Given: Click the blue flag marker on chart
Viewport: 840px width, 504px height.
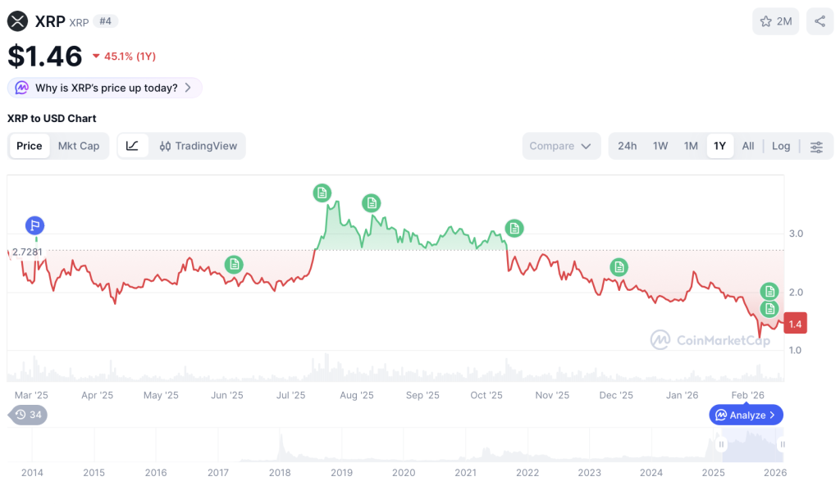Looking at the screenshot, I should pos(34,225).
